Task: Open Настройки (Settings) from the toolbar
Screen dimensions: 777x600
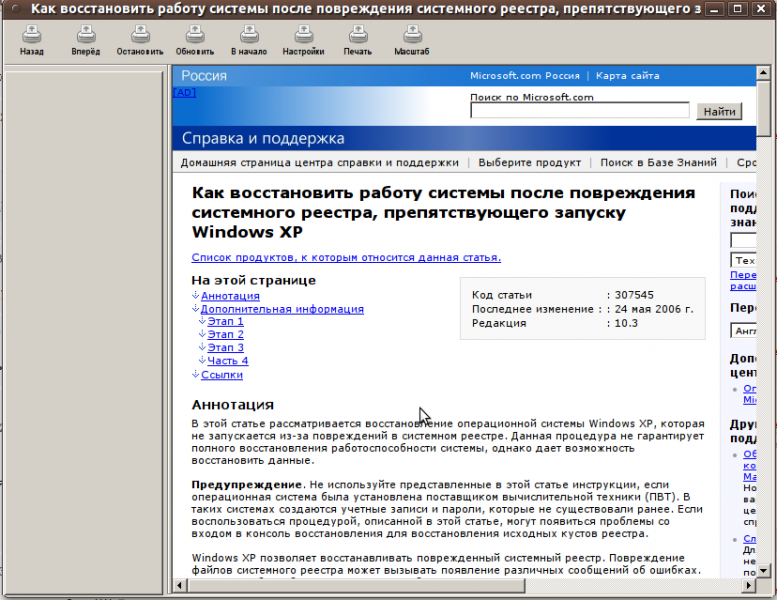Action: [303, 39]
